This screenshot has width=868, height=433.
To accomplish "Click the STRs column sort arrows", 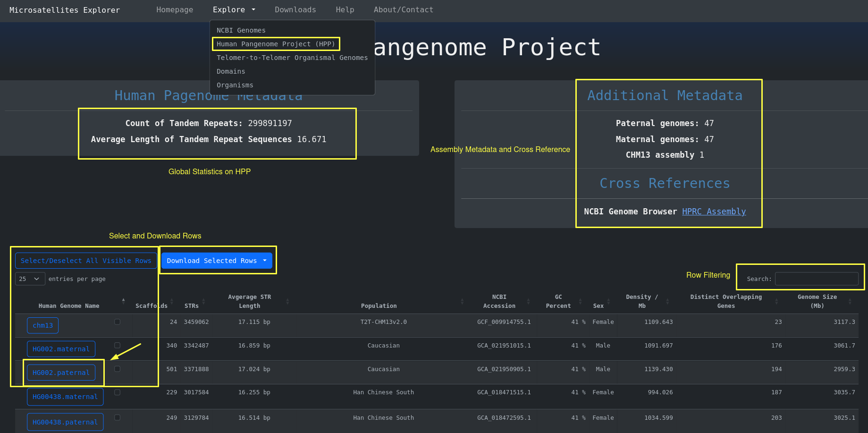I will (x=203, y=301).
